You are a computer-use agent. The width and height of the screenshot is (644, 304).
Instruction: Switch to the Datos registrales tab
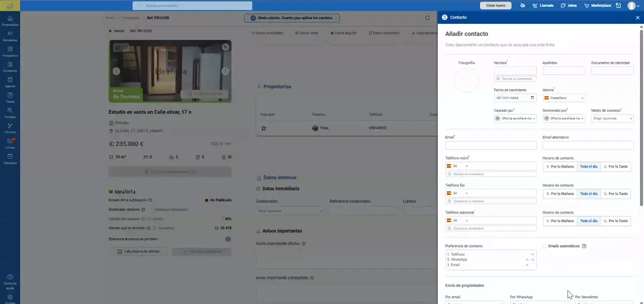click(384, 33)
